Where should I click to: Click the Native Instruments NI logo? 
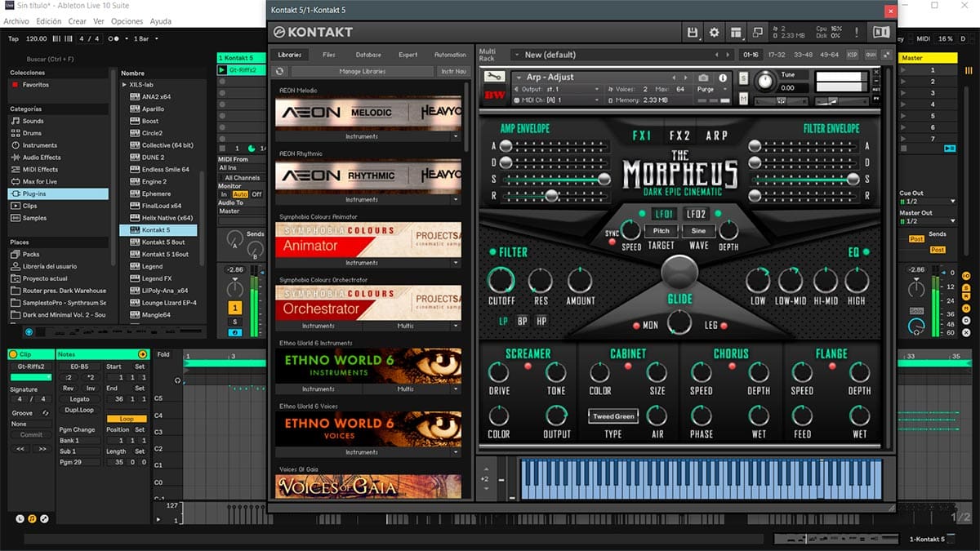[881, 32]
